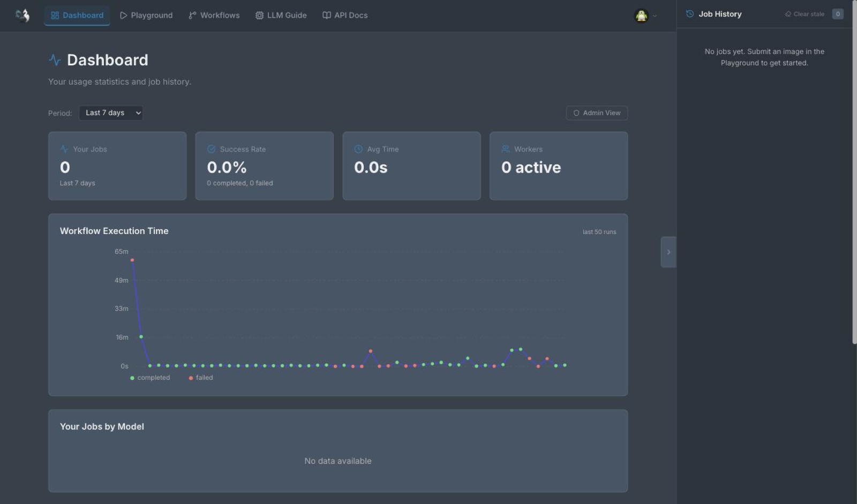Toggle the Admin View button

[x=597, y=113]
